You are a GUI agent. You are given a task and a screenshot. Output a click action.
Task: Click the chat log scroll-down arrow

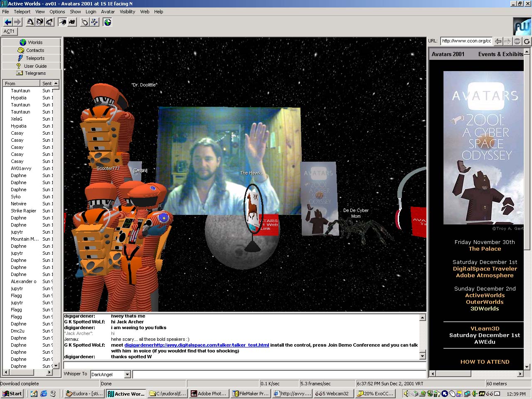(x=422, y=356)
